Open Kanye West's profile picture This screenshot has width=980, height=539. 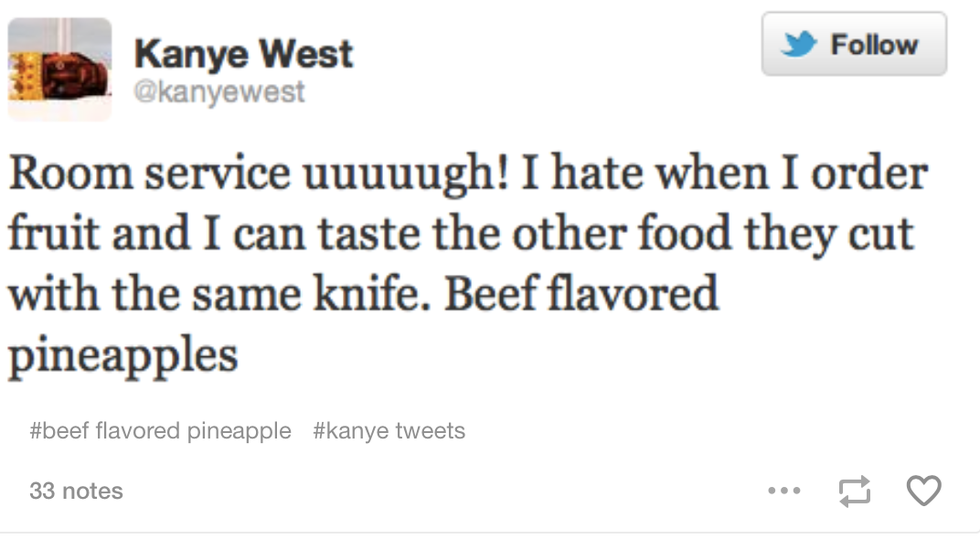tap(60, 69)
